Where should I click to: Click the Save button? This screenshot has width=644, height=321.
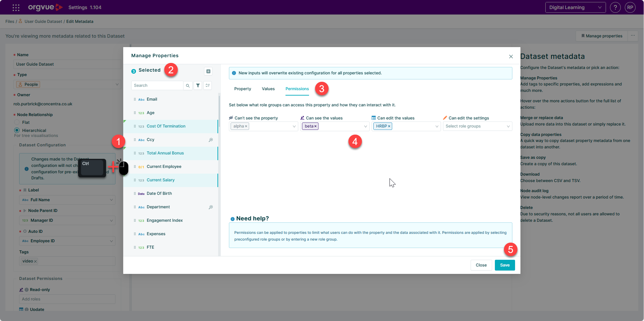pyautogui.click(x=505, y=265)
